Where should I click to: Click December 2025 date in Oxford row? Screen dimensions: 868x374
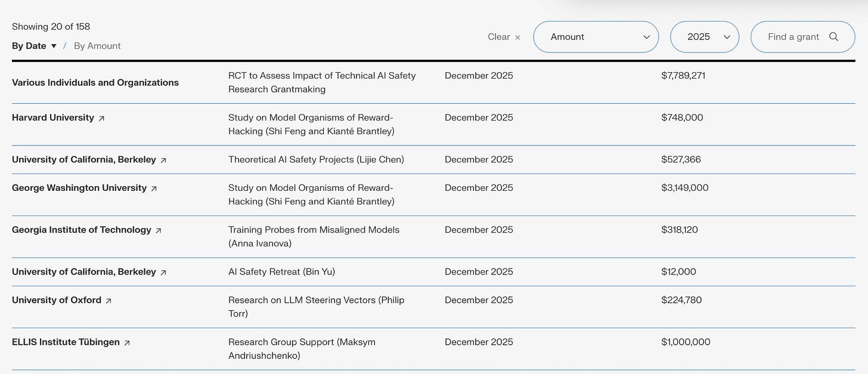point(479,300)
